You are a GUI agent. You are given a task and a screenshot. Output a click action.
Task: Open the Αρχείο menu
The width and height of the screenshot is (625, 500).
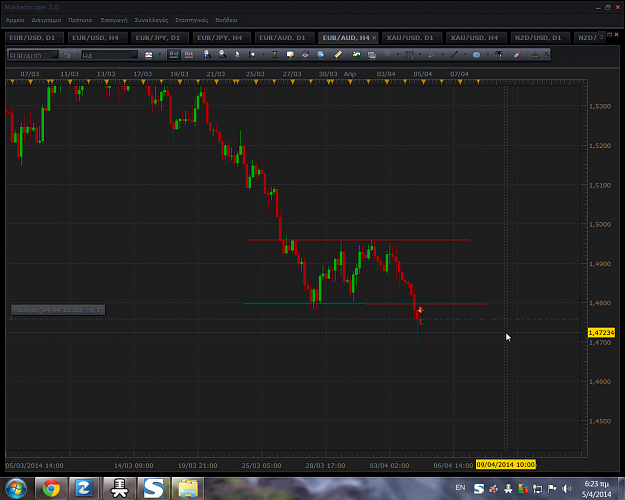pos(15,20)
